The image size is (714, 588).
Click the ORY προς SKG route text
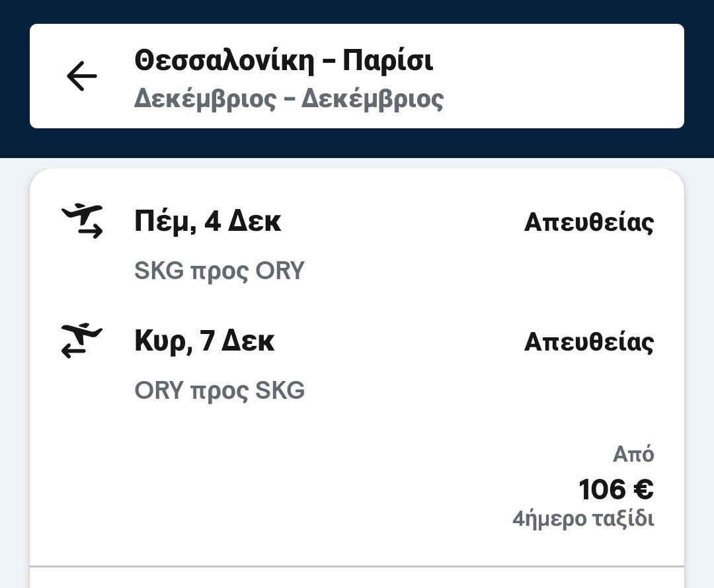[219, 391]
